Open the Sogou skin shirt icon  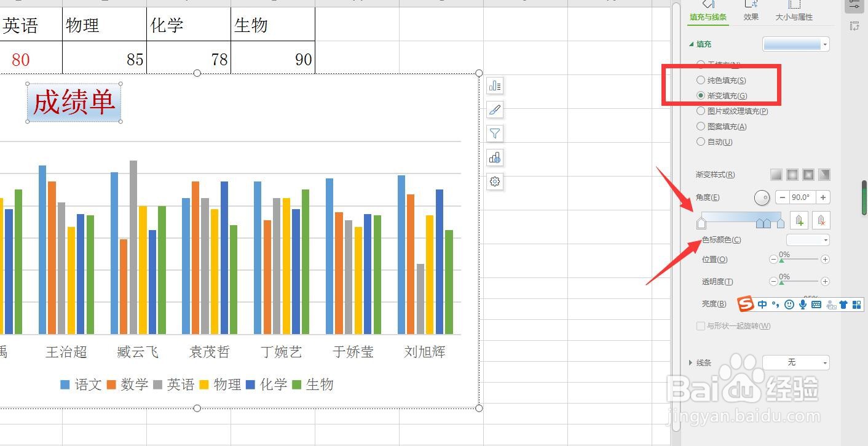coord(843,305)
